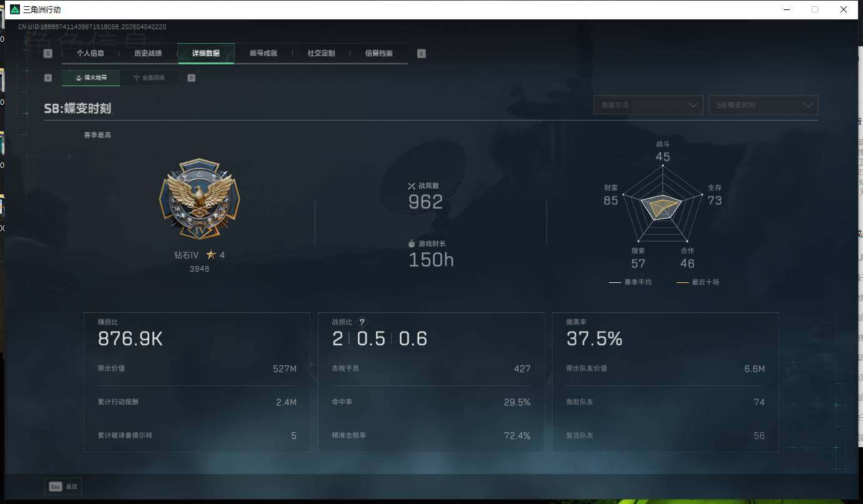Click the rank score 3946 under 钻石IV
Image resolution: width=863 pixels, height=504 pixels.
pos(199,269)
